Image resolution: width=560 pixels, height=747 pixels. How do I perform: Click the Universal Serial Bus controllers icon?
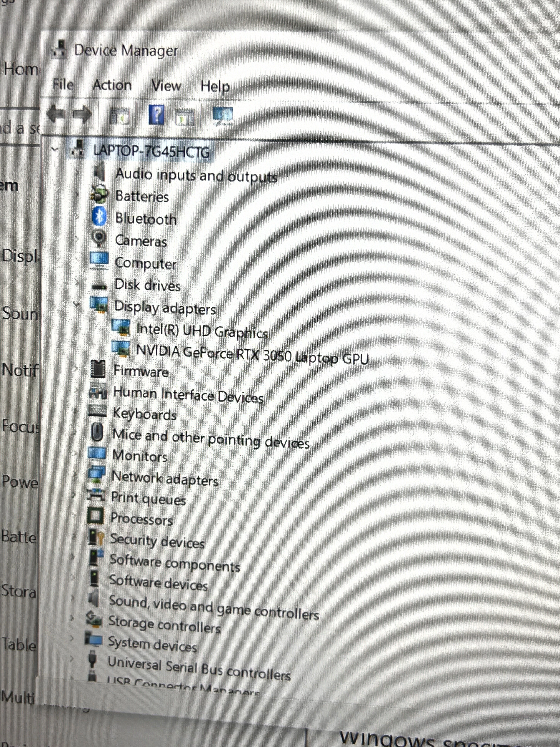click(92, 660)
